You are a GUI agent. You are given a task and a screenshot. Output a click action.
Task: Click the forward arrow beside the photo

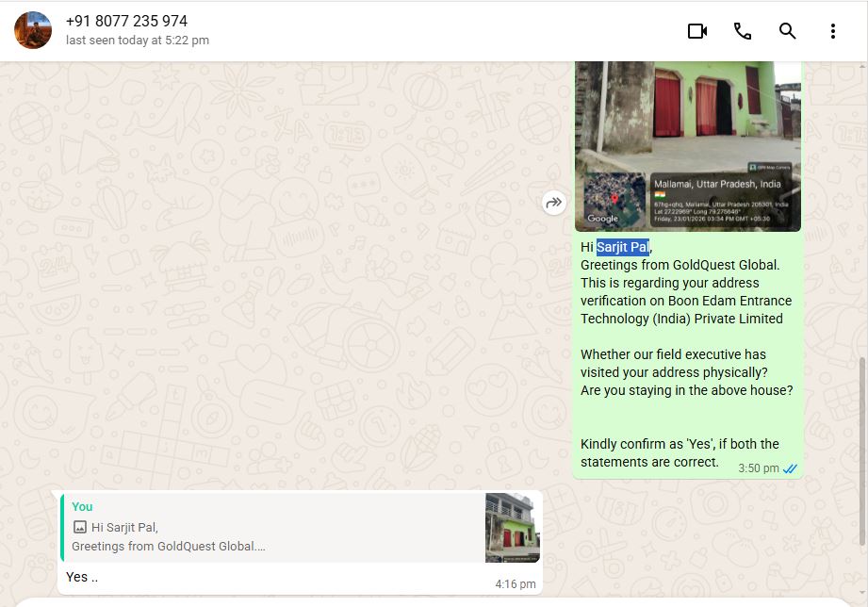click(554, 202)
